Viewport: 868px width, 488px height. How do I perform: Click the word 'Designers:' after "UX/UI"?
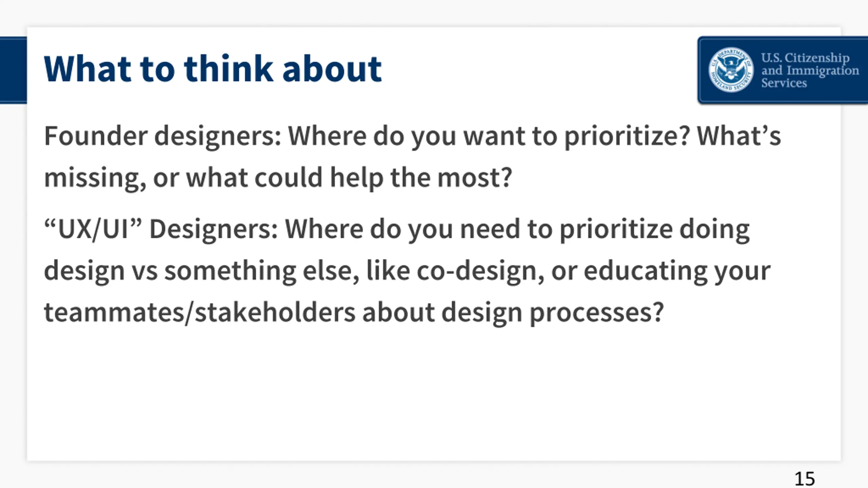(x=214, y=230)
